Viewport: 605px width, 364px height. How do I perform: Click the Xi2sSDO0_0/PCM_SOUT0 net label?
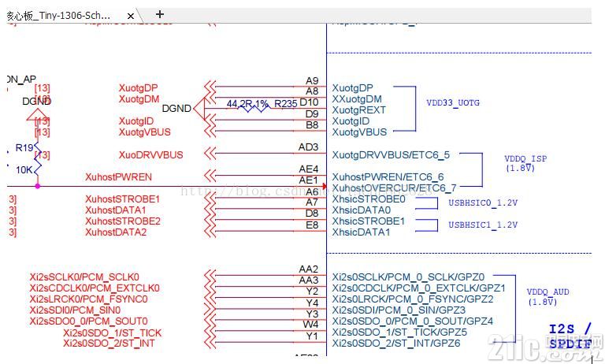(x=89, y=321)
